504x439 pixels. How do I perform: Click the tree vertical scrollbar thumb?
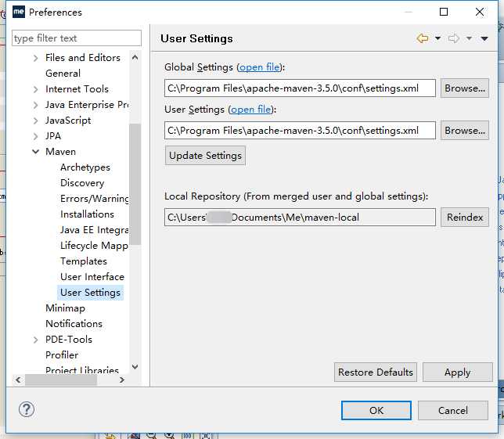click(135, 184)
